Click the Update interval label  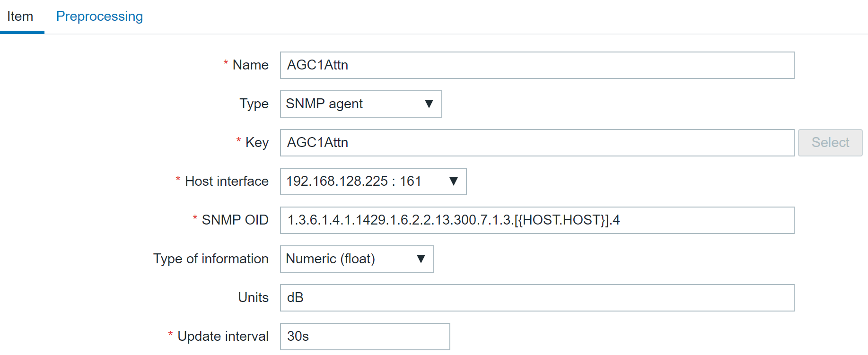point(223,337)
